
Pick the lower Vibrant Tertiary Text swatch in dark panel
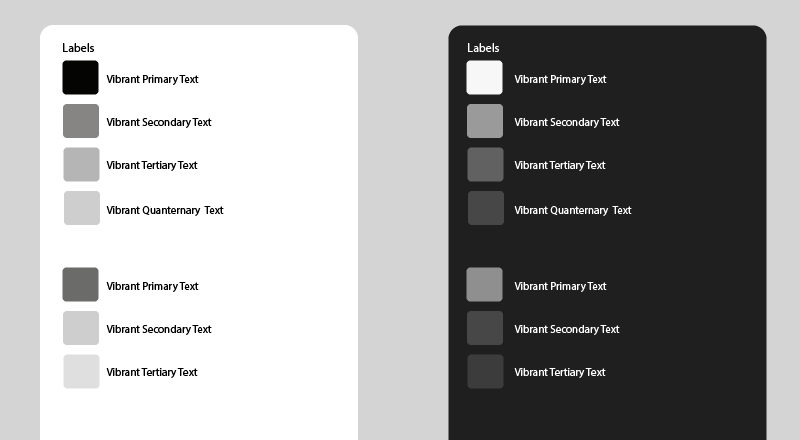point(486,372)
